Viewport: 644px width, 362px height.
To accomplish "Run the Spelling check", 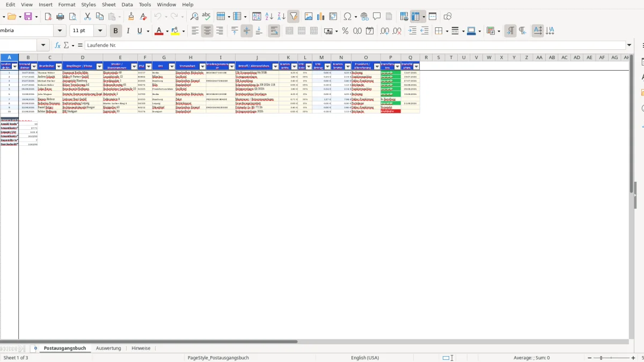I will [206, 17].
